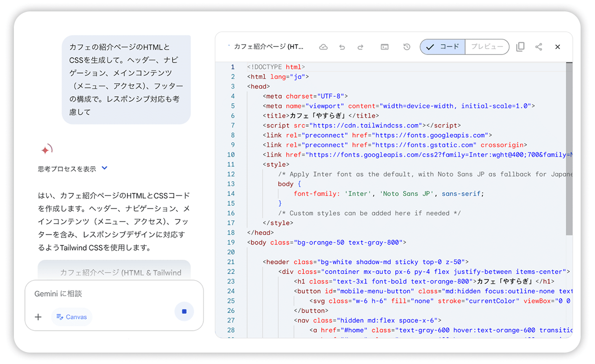Click the svg class="w-6 h-6" line
The height and width of the screenshot is (364, 595).
pos(441,301)
